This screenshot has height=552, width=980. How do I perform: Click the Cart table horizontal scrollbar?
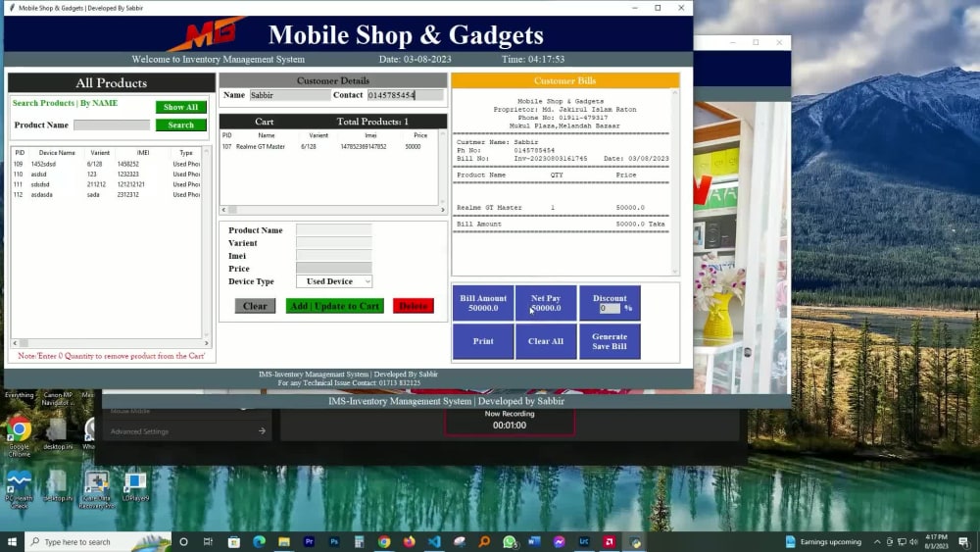point(333,210)
